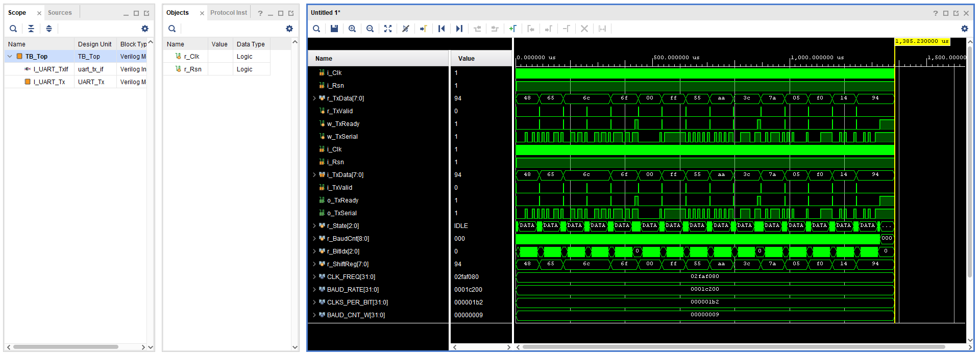Expand the r_State[2:0] signal
Screen dimensions: 980x356
coord(314,226)
